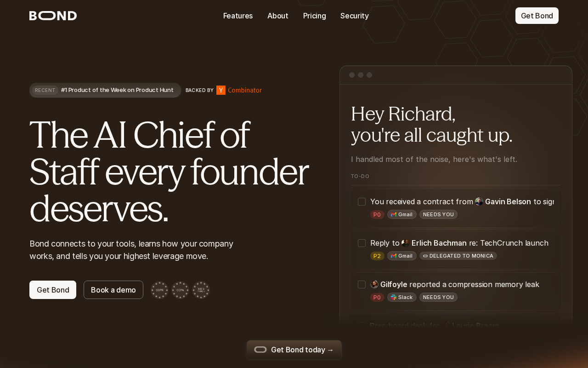Go to the About page
This screenshot has width=588, height=368.
coord(278,16)
